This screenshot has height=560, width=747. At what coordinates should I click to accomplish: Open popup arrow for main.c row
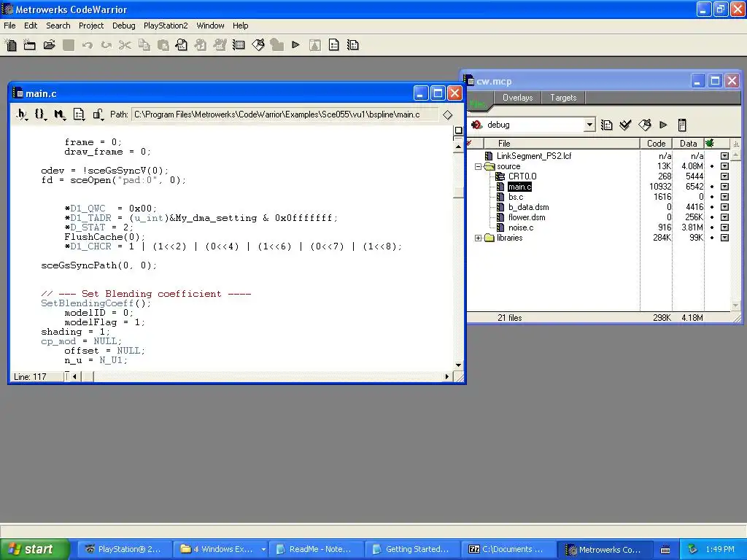[x=724, y=187]
